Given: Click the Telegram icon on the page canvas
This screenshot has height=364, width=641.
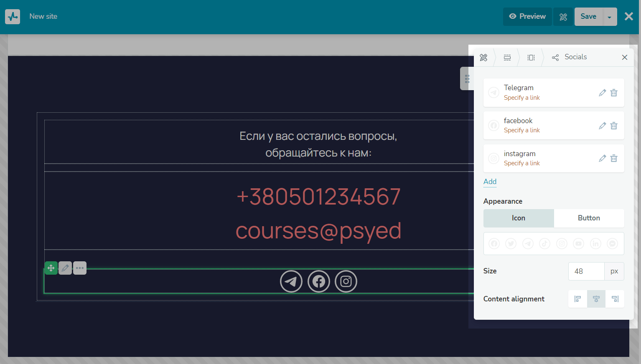Looking at the screenshot, I should pyautogui.click(x=291, y=281).
